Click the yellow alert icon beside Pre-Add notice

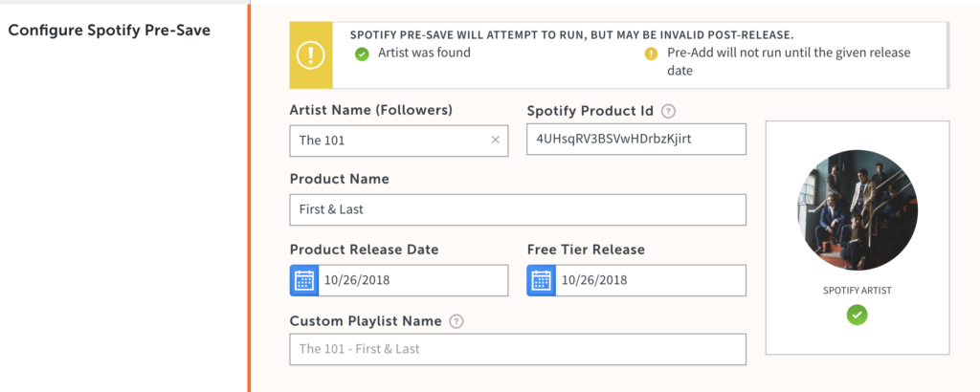[x=651, y=54]
